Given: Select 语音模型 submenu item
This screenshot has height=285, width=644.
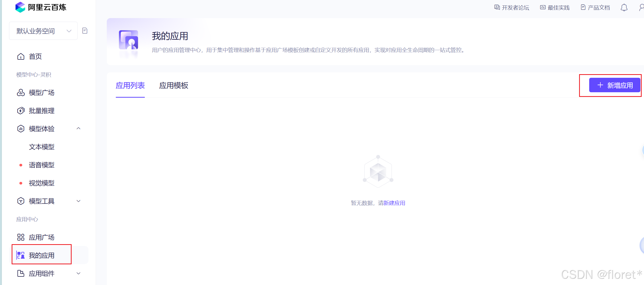Looking at the screenshot, I should (x=41, y=165).
